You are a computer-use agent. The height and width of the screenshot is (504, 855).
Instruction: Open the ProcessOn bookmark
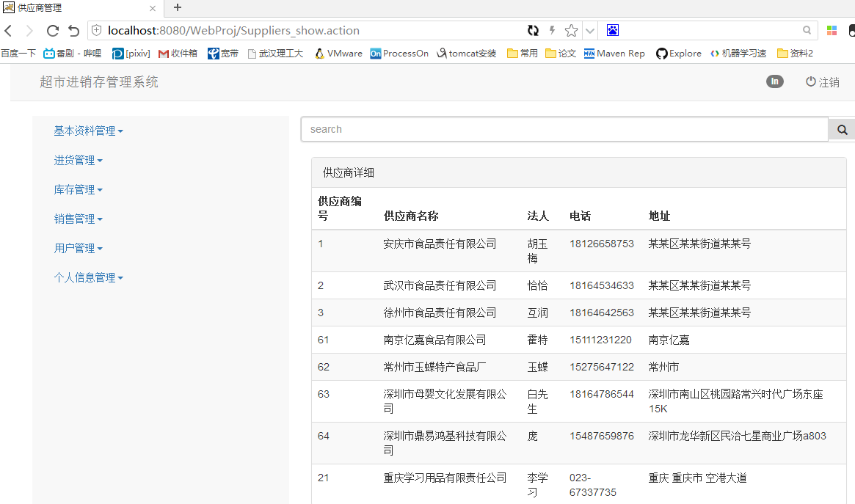[399, 54]
